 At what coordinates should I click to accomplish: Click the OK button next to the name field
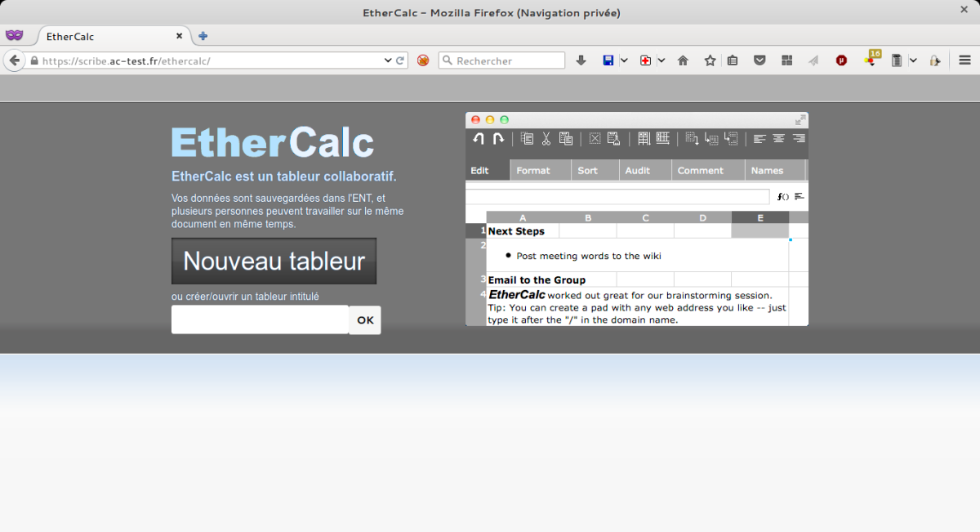365,320
